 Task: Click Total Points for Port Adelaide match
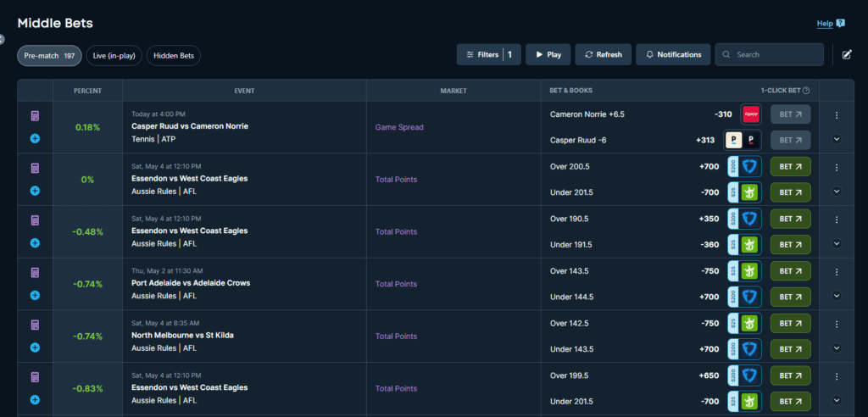pos(397,284)
